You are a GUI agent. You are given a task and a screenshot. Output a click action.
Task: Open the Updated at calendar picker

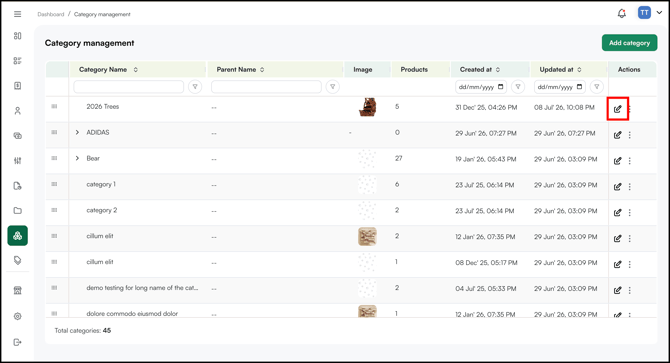[x=579, y=87]
